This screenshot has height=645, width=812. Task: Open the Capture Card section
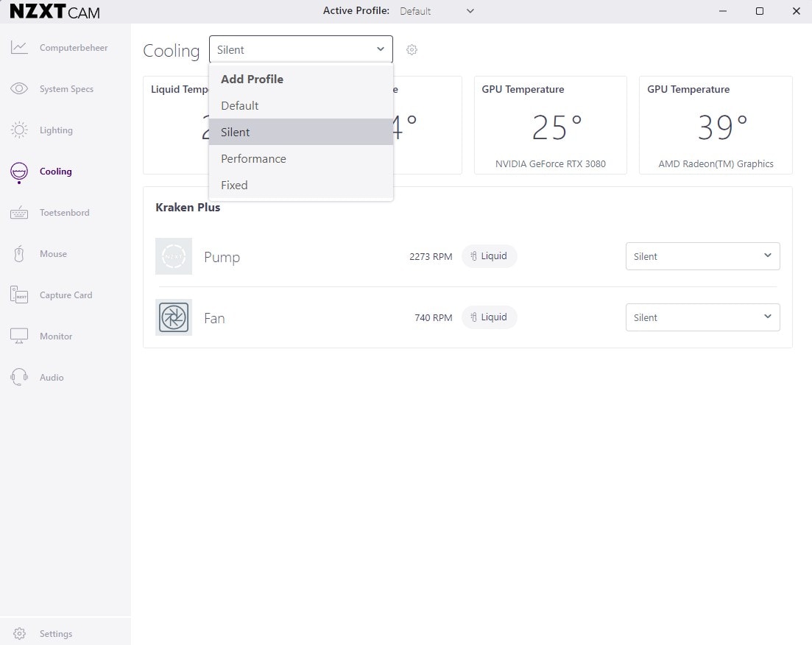click(66, 295)
